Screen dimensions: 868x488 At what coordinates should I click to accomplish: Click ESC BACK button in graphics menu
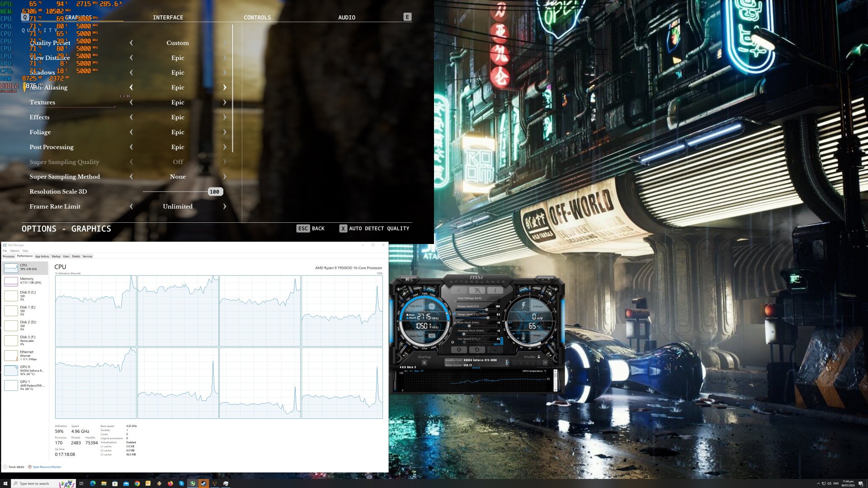[311, 228]
